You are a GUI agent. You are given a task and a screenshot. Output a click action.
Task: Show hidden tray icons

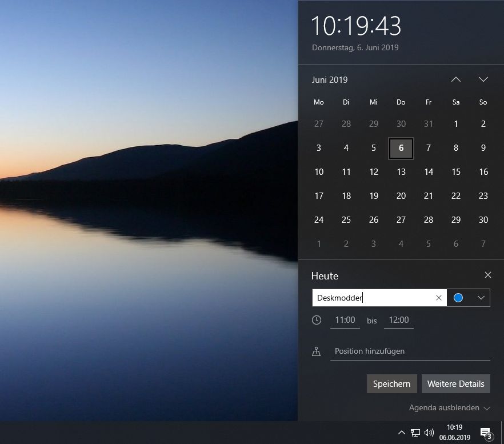pyautogui.click(x=401, y=433)
